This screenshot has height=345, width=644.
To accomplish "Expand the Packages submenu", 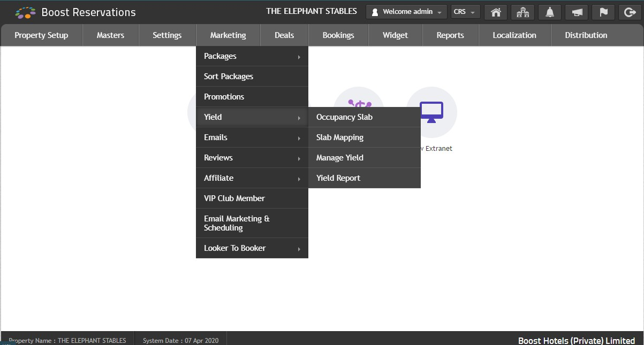I will (x=252, y=56).
